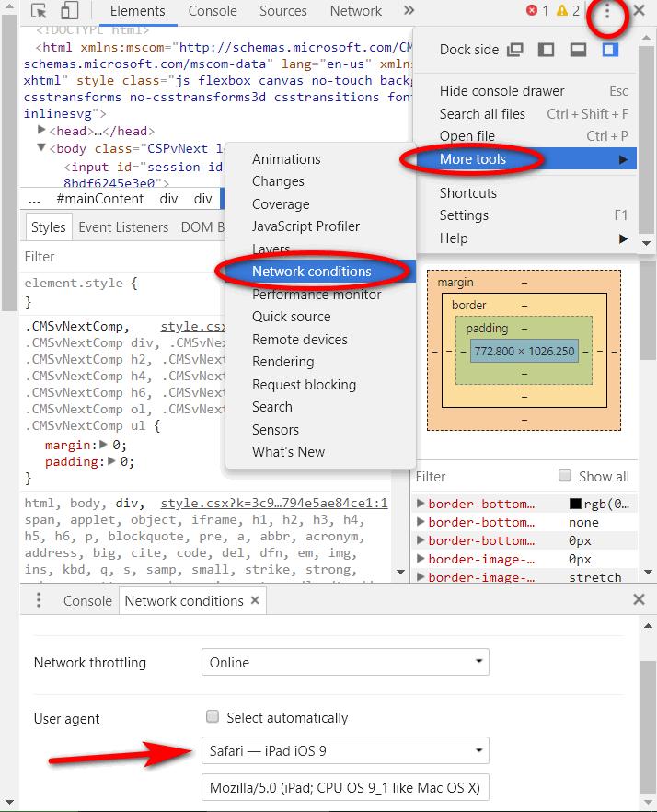Choose Sensors menu item
This screenshot has height=812, width=657.
tap(321, 429)
